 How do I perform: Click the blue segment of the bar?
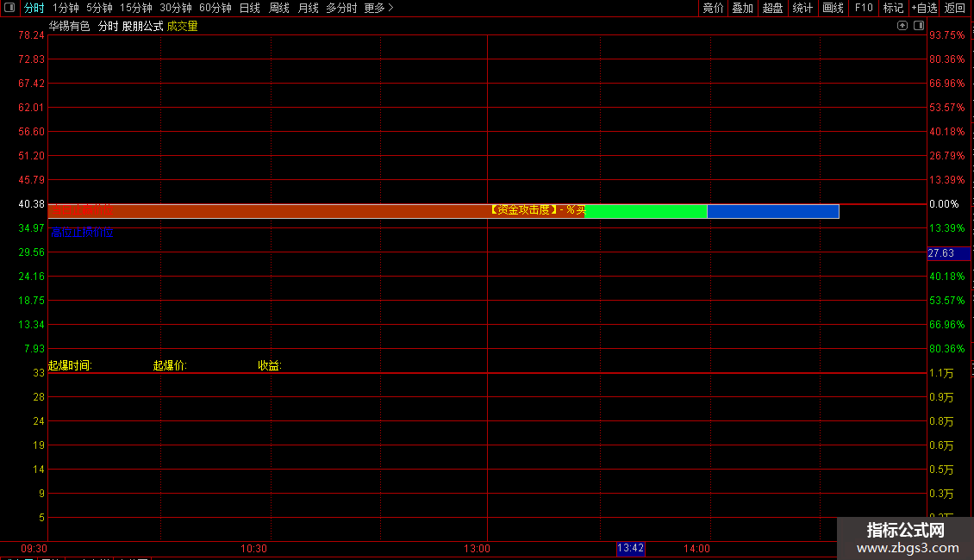point(773,212)
